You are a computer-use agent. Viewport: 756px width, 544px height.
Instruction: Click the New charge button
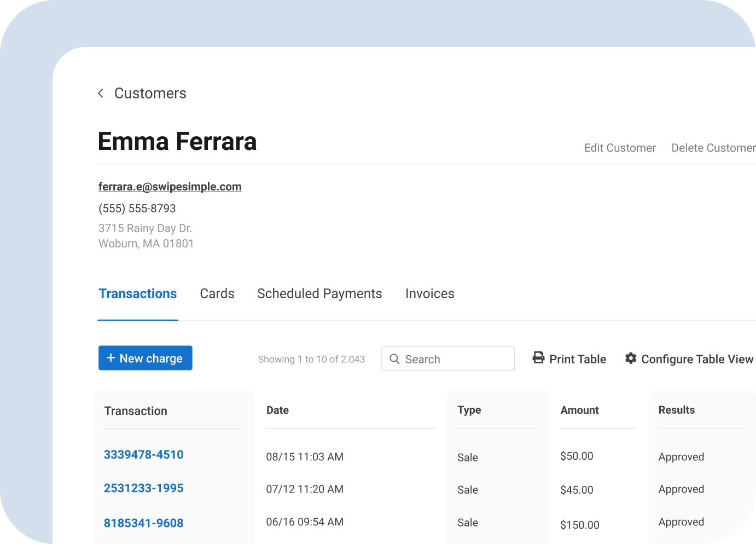pos(145,358)
